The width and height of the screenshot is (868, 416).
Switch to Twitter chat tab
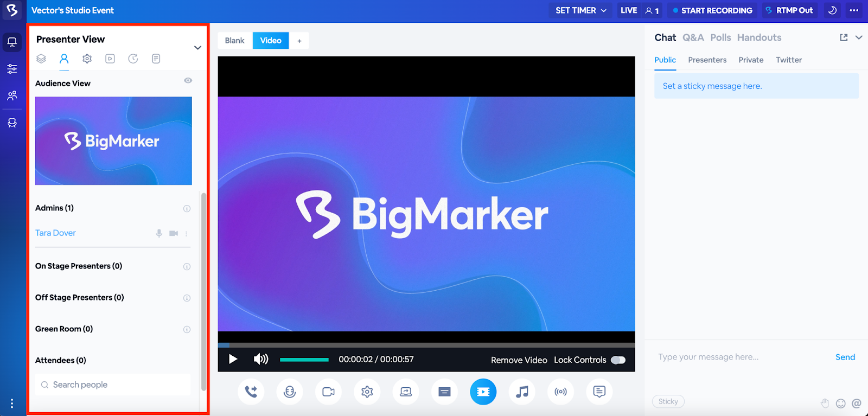[789, 60]
